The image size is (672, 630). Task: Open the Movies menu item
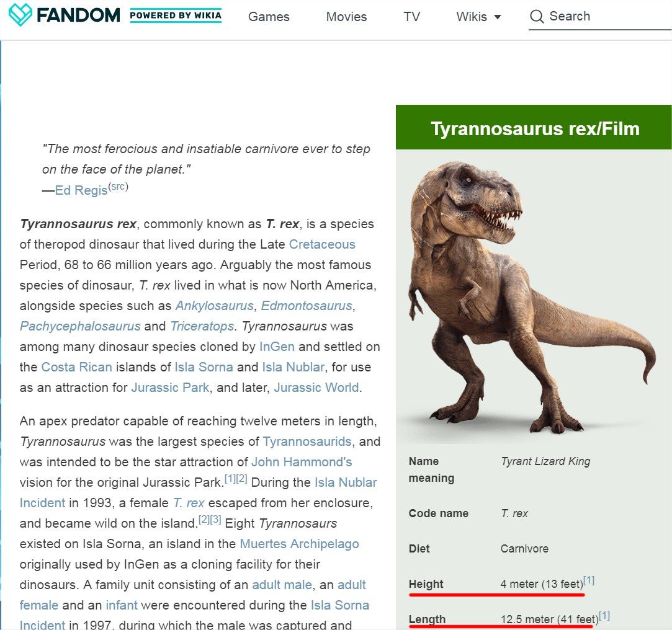pos(346,17)
